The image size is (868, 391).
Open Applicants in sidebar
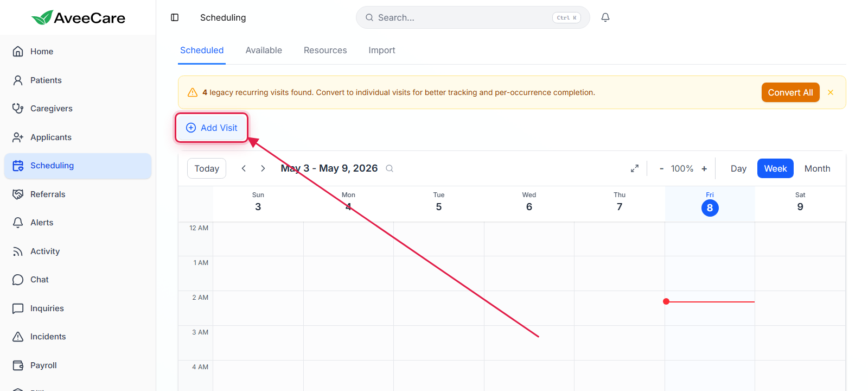pyautogui.click(x=78, y=137)
